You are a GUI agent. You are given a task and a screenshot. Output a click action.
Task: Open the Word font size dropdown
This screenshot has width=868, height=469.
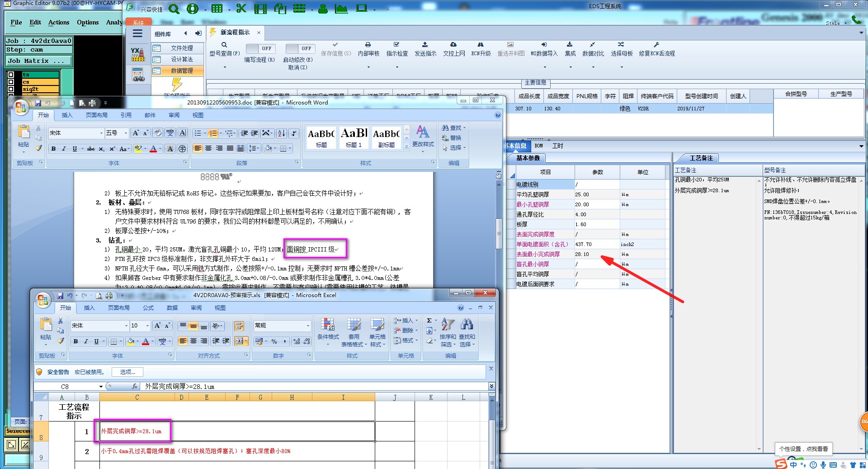[x=126, y=133]
